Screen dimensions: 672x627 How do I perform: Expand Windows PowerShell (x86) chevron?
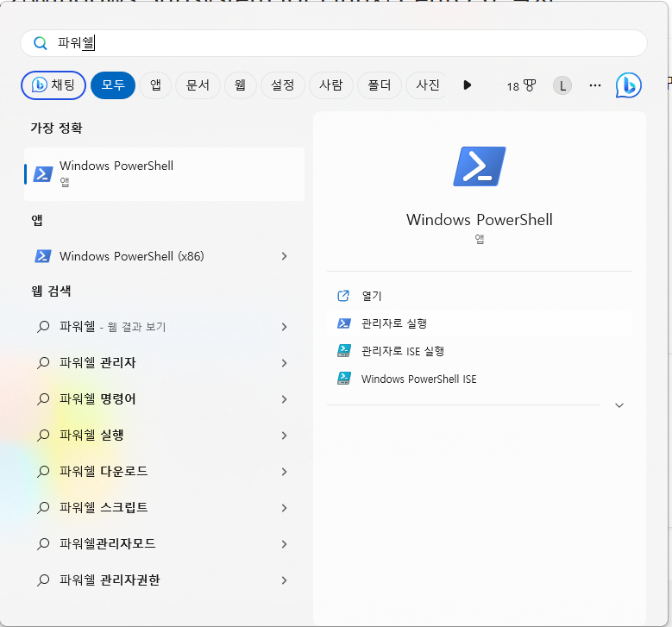click(x=284, y=256)
